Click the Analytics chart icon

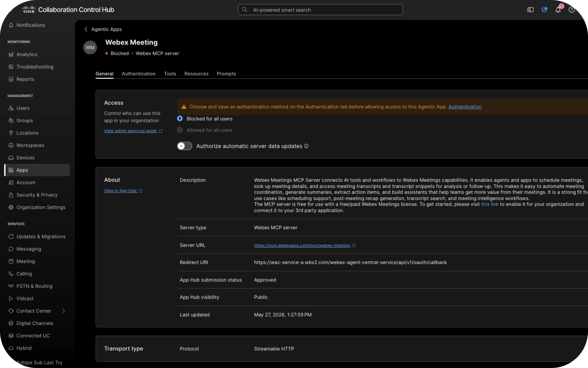[x=11, y=54]
